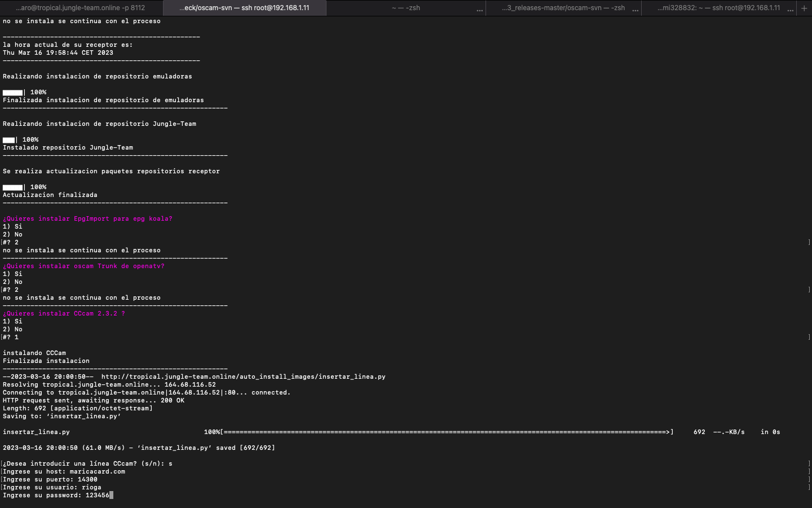Viewport: 812px width, 508px height.
Task: Open the 3_releases-master/oscam-svn zsh tab
Action: tap(563, 8)
